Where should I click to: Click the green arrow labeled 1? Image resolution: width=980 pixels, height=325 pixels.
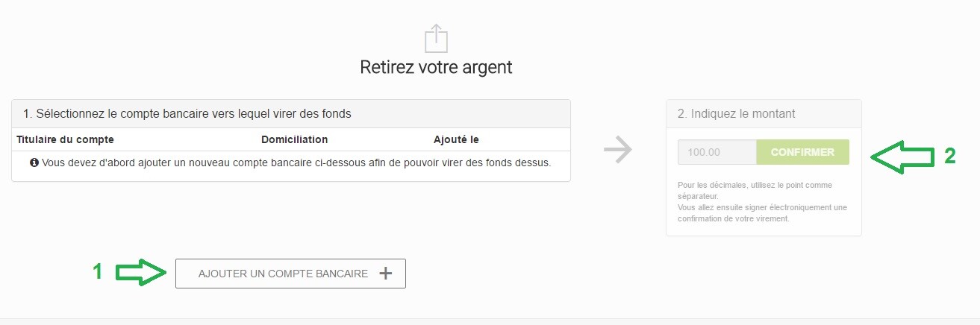coord(141,273)
